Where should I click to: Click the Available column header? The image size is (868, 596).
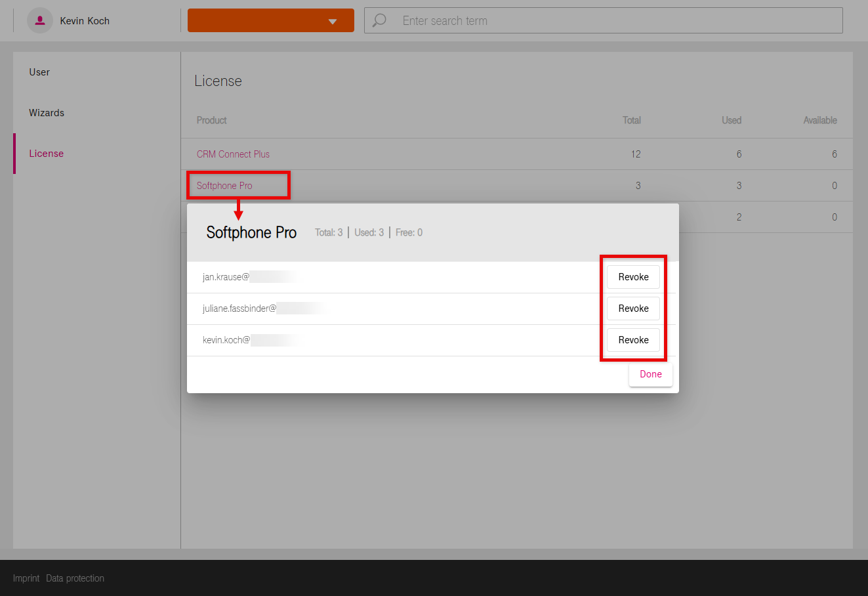point(819,120)
